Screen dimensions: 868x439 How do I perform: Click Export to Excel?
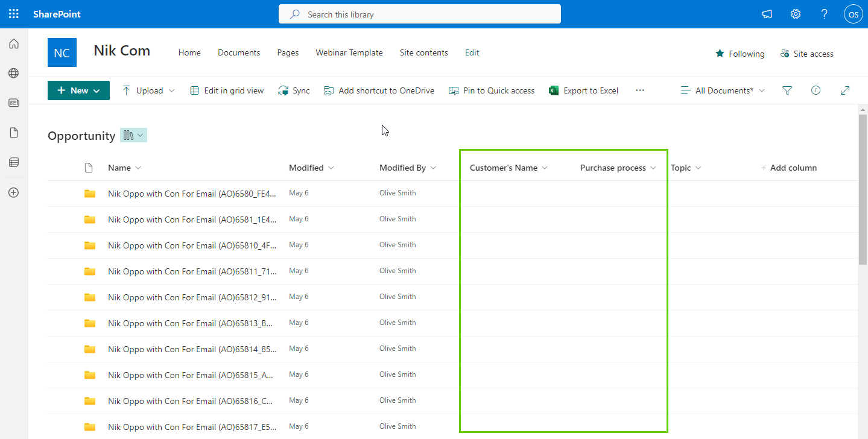pyautogui.click(x=584, y=90)
